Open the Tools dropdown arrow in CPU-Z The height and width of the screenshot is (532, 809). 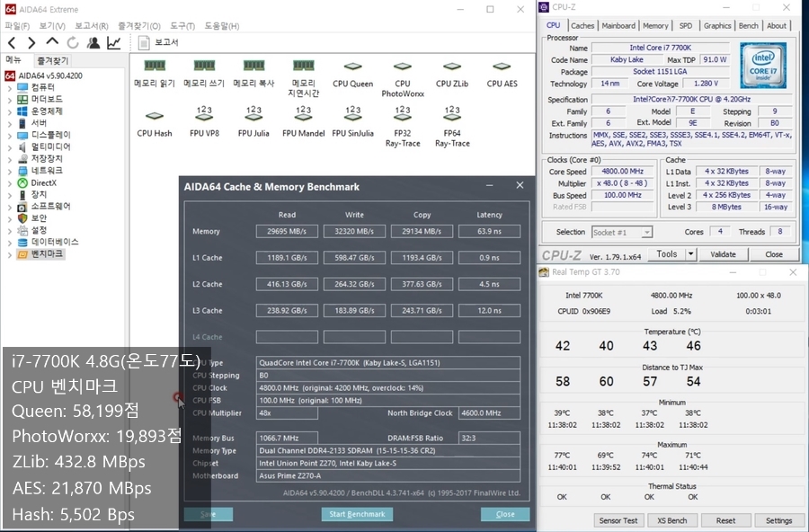tap(690, 254)
